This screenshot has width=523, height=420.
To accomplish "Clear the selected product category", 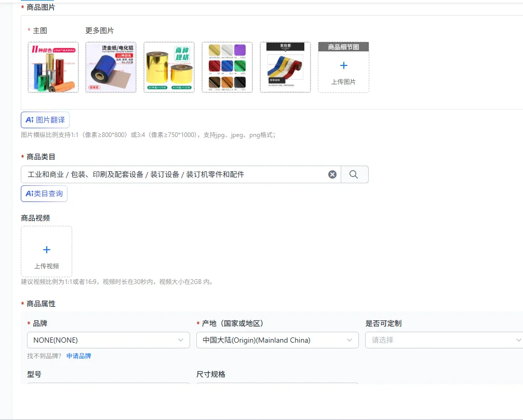I will pyautogui.click(x=332, y=174).
